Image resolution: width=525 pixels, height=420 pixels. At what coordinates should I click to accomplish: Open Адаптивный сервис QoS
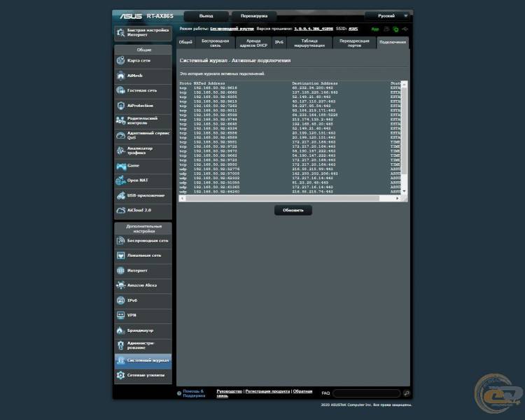pos(143,136)
